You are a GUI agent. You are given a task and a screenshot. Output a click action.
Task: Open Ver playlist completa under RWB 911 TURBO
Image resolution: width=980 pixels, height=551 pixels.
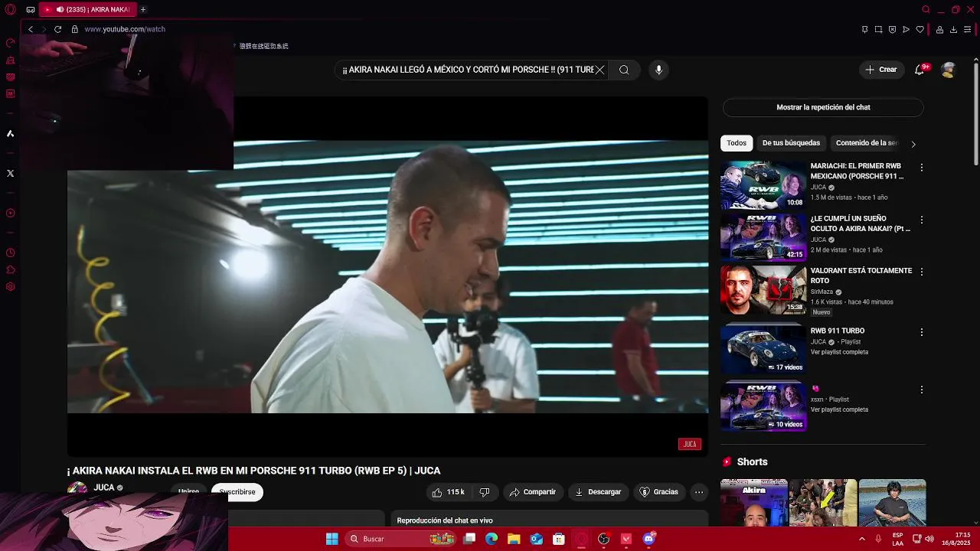coord(839,352)
